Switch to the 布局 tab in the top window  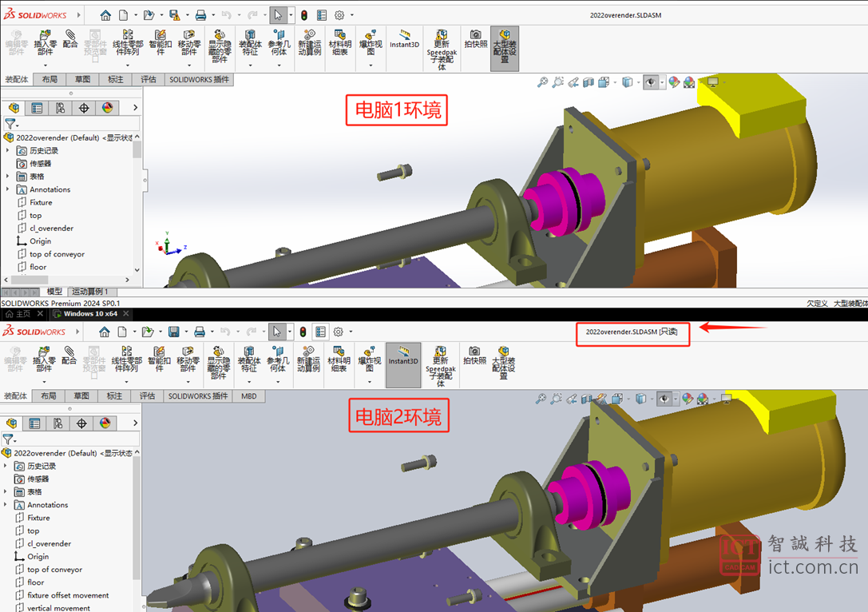click(50, 80)
